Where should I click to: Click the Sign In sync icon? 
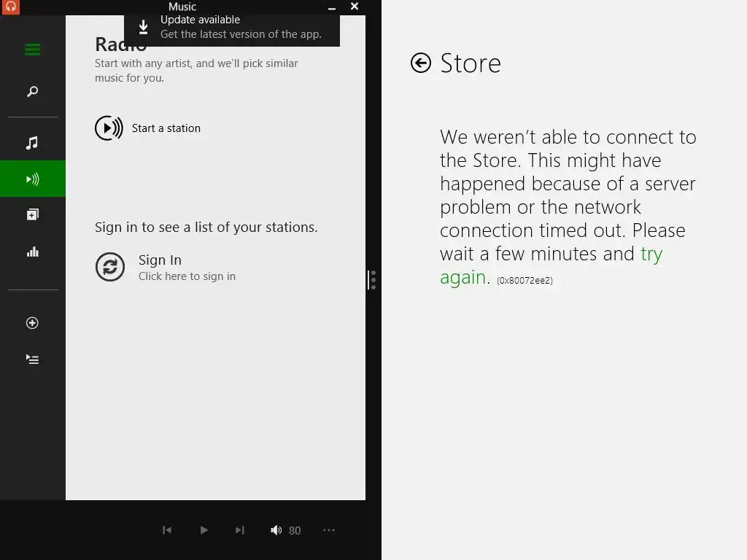click(110, 267)
